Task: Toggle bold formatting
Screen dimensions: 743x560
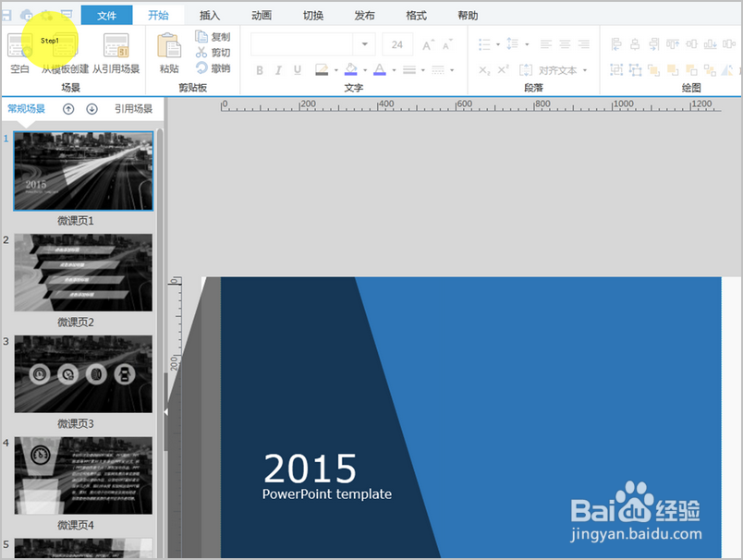Action: [x=260, y=70]
